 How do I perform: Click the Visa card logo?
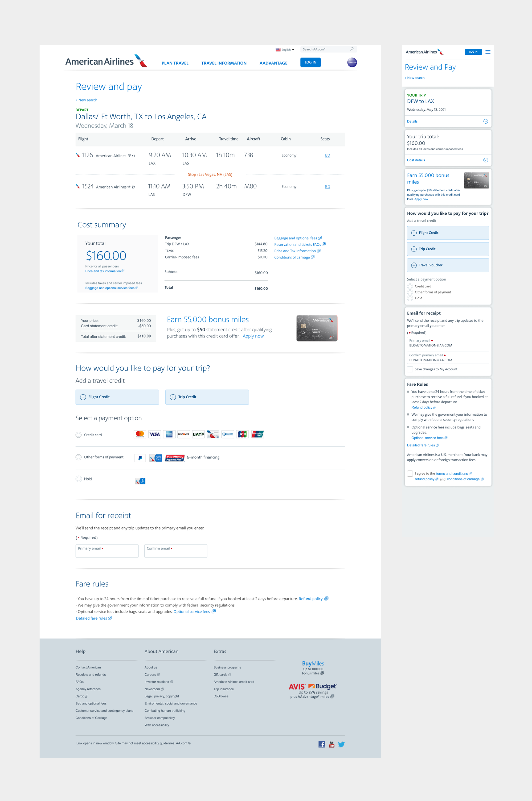tap(155, 434)
